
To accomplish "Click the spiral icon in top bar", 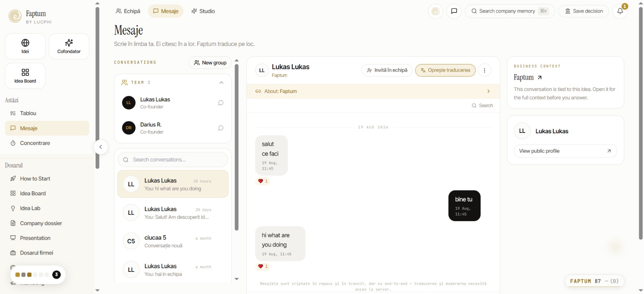I will tap(436, 11).
